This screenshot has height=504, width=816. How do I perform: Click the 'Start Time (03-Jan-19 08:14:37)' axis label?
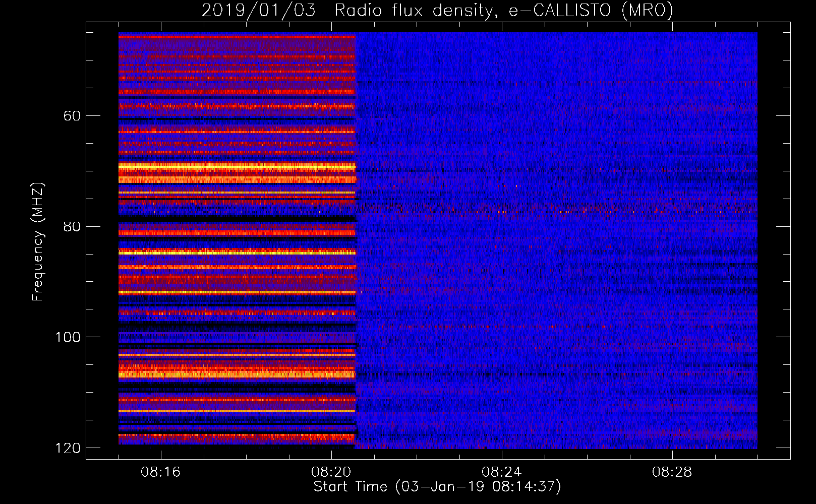(437, 487)
